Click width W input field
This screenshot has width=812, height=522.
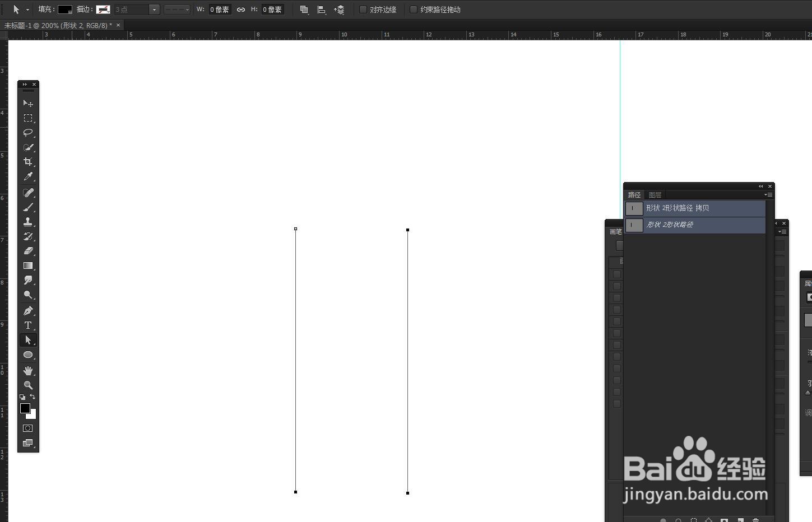coord(220,10)
